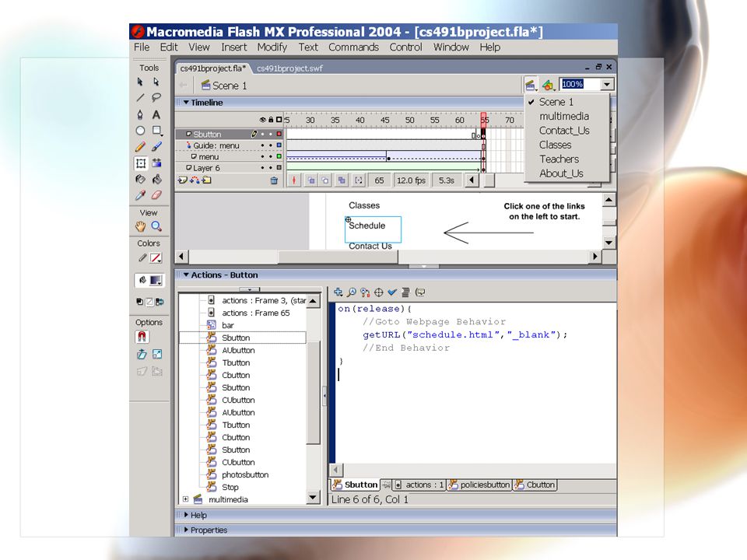Select the Subselection tool

coord(156,82)
